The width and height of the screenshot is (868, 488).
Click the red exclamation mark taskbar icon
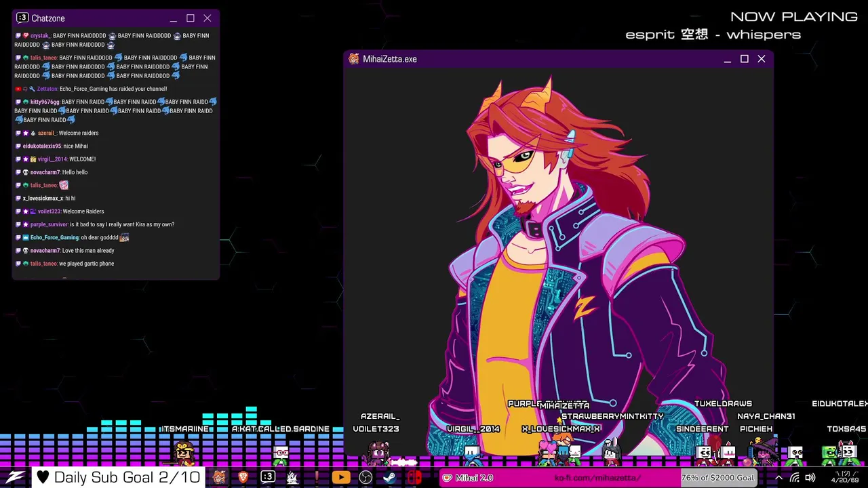pos(317,477)
